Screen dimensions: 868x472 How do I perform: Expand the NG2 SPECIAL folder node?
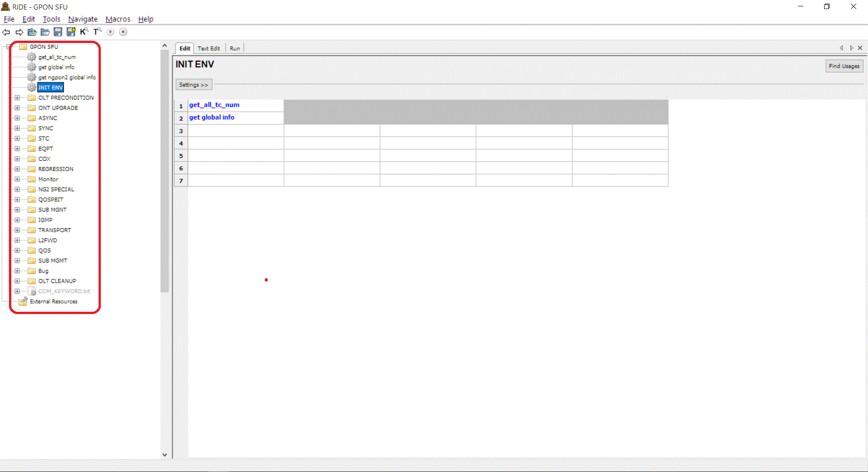17,190
